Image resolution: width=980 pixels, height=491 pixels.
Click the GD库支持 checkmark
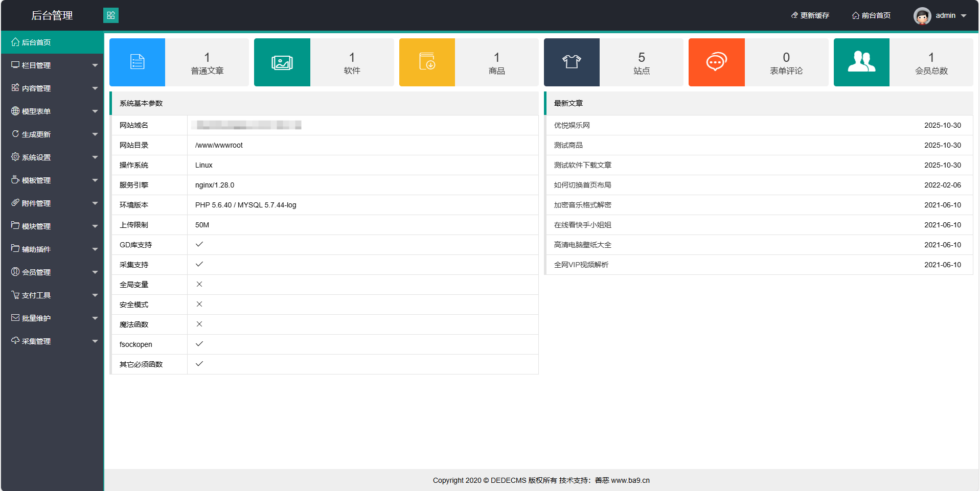[x=199, y=245]
